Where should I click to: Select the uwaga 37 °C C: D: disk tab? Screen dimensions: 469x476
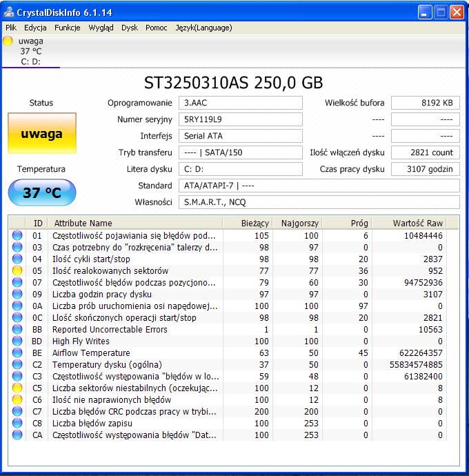(30, 51)
